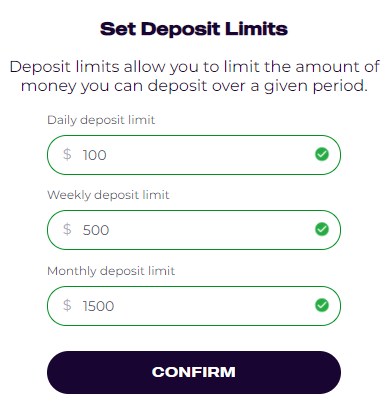Place cursor on the 1500 value
Image resolution: width=391 pixels, height=398 pixels.
[98, 306]
